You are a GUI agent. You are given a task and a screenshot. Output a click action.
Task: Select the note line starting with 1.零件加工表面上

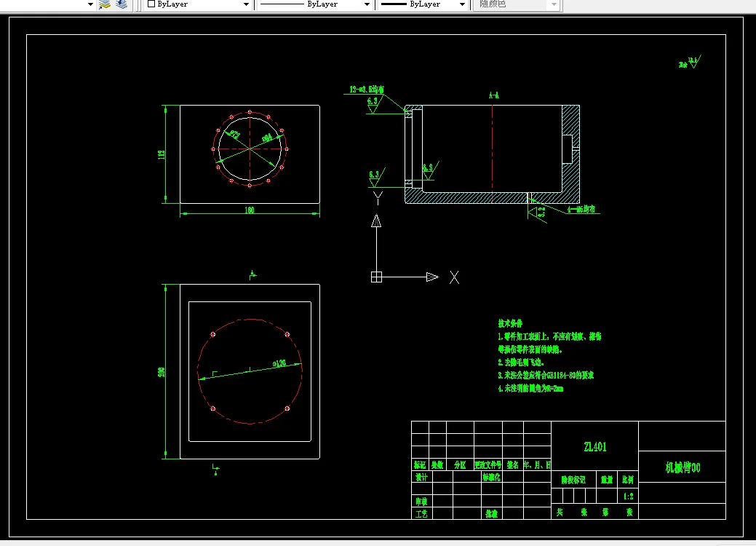click(549, 336)
